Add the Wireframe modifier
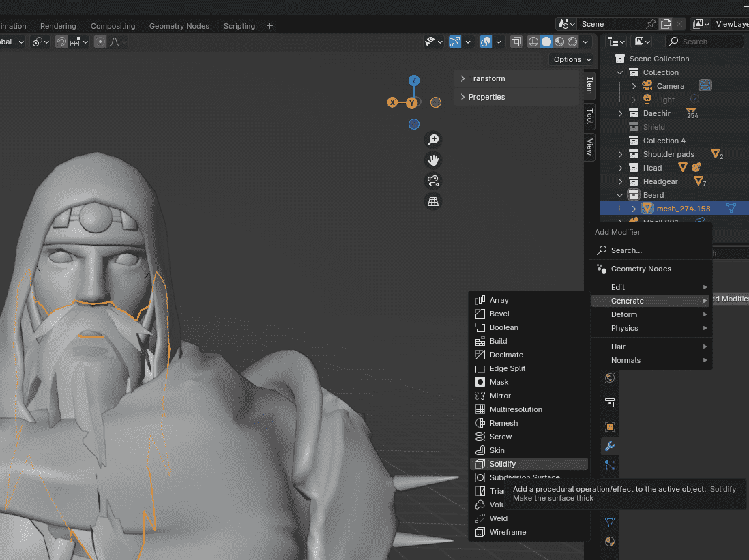This screenshot has height=560, width=749. click(529, 532)
